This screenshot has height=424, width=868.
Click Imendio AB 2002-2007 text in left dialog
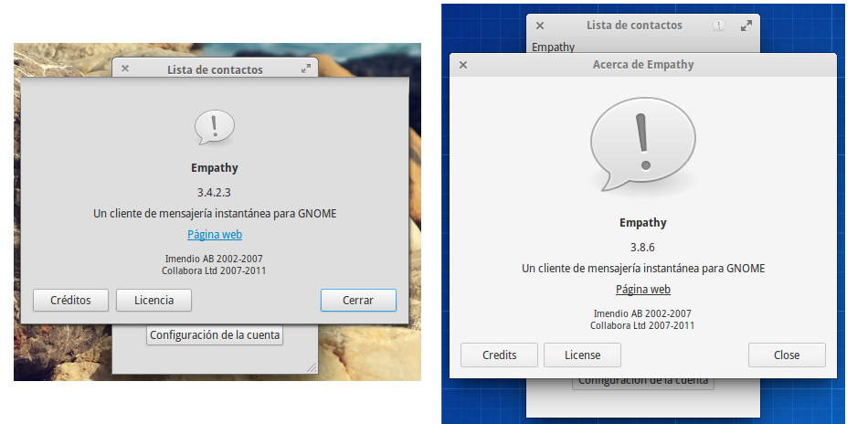coord(214,259)
